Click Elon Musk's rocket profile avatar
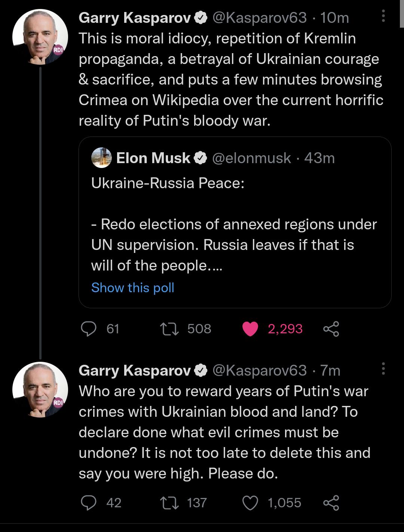Viewport: 404px width, 532px height. click(x=101, y=158)
